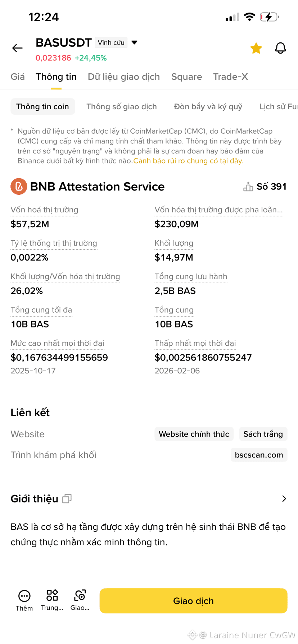Expand the Vĩnh cửu contract dropdown
This screenshot has height=644, width=298.
(134, 42)
